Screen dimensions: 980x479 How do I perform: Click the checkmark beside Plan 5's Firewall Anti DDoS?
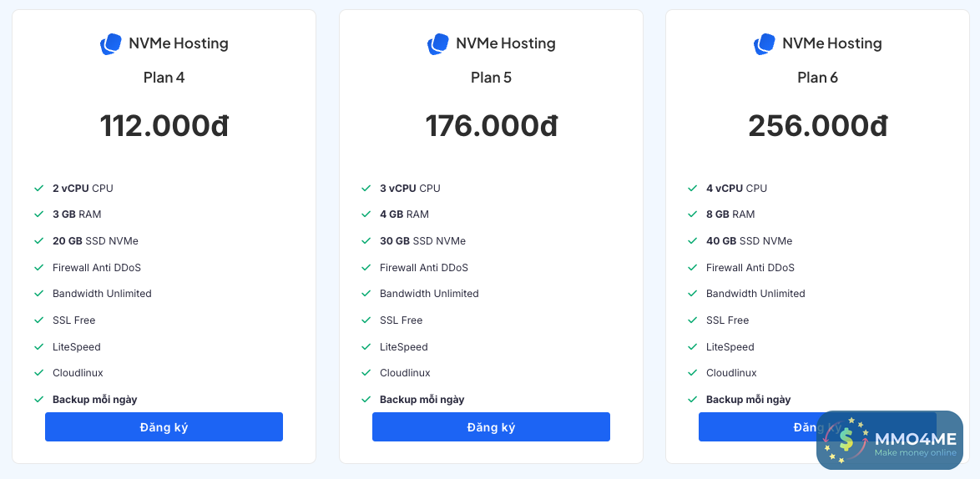[366, 268]
